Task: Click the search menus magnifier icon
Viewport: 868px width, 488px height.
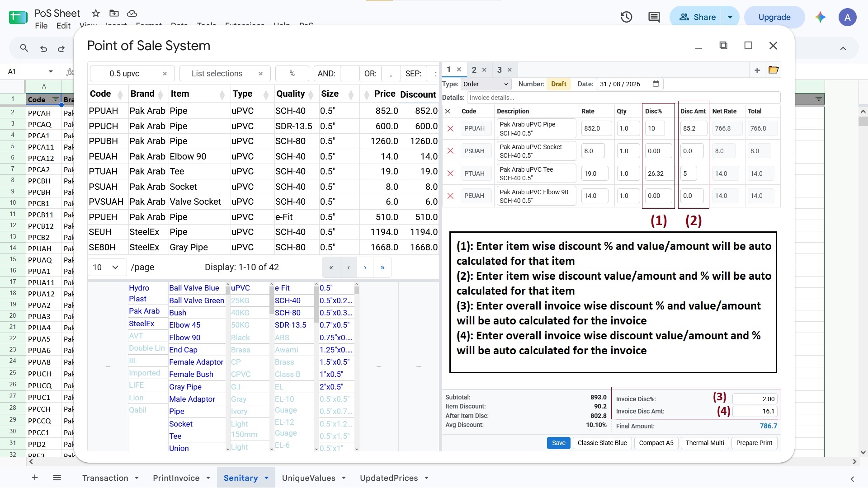Action: (24, 48)
